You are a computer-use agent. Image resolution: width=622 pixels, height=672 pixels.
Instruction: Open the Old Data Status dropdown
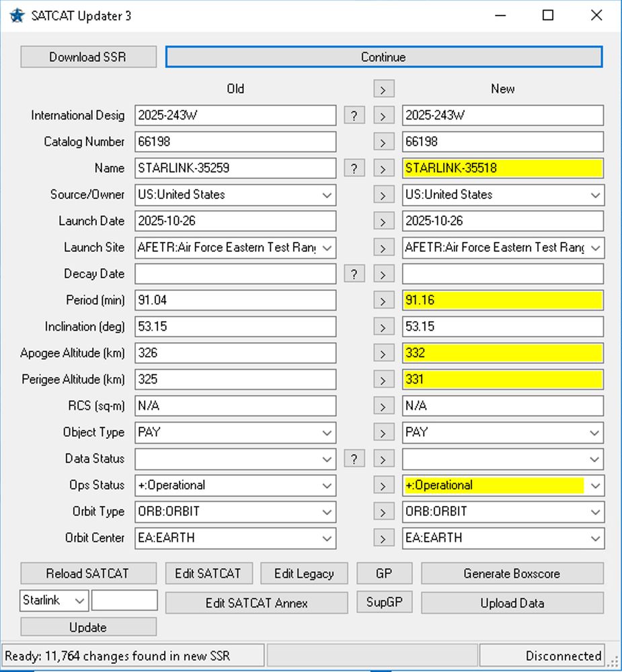tap(327, 459)
